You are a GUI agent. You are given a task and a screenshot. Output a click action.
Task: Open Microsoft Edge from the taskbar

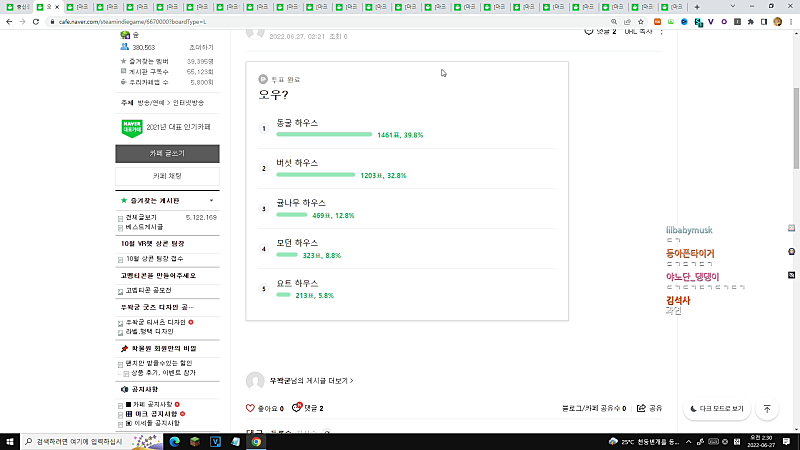click(174, 442)
